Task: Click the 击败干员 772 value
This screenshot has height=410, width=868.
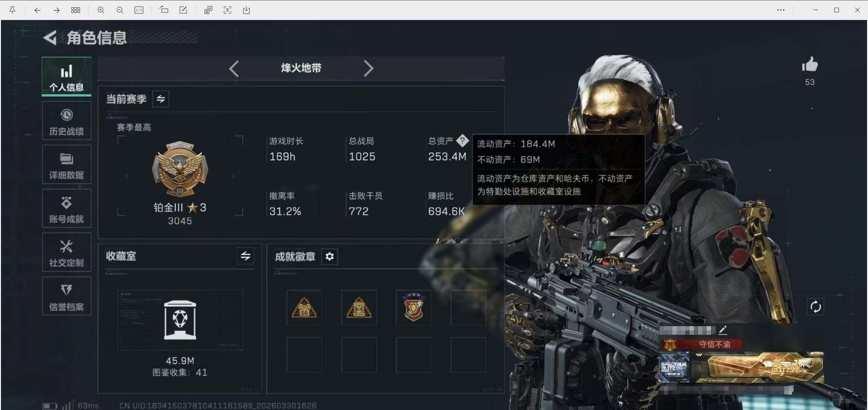Action: [358, 211]
